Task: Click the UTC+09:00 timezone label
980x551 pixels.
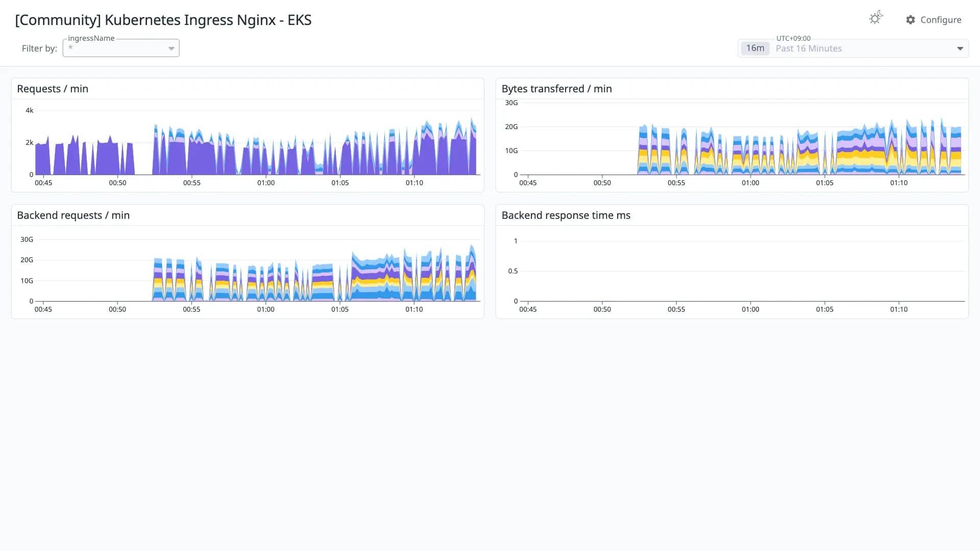Action: [x=793, y=38]
